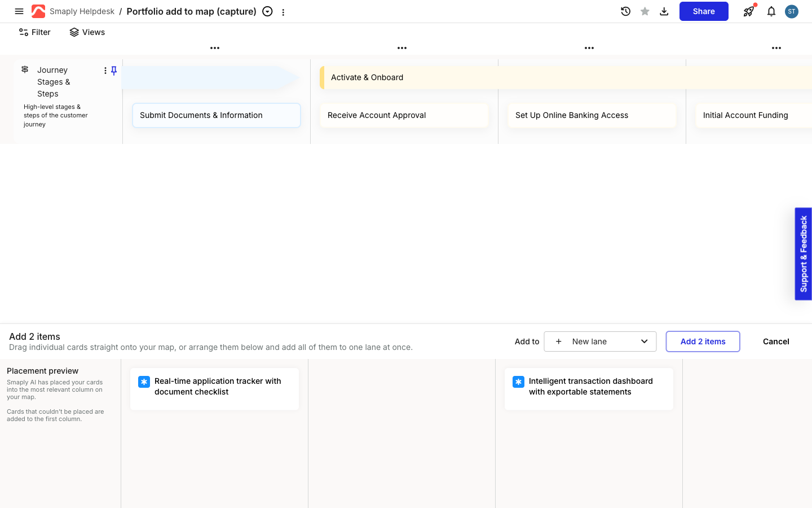Open status dropdown next to map title
Image resolution: width=812 pixels, height=508 pixels.
click(268, 11)
